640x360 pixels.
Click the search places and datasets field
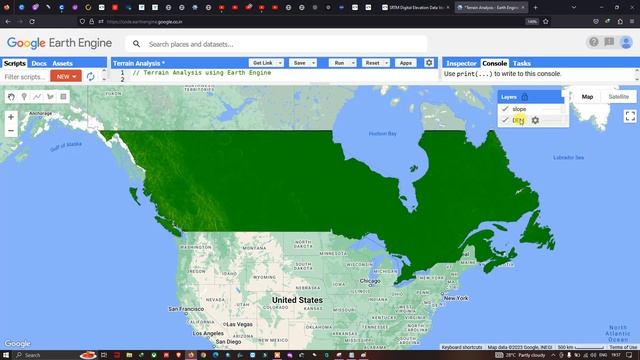(x=276, y=44)
